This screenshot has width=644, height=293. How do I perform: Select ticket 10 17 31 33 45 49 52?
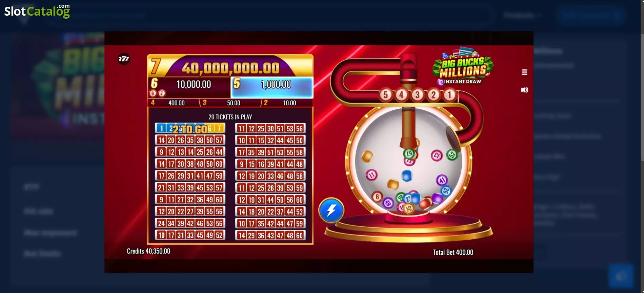click(x=190, y=235)
